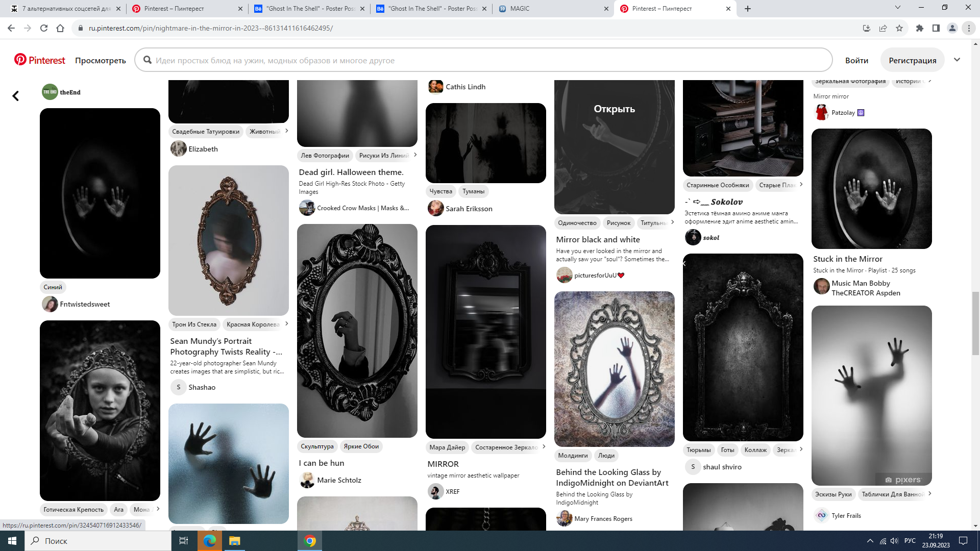Screen dimensions: 980x551
Task: Expand the tag list after Состаренное Зеркало
Action: tap(544, 447)
